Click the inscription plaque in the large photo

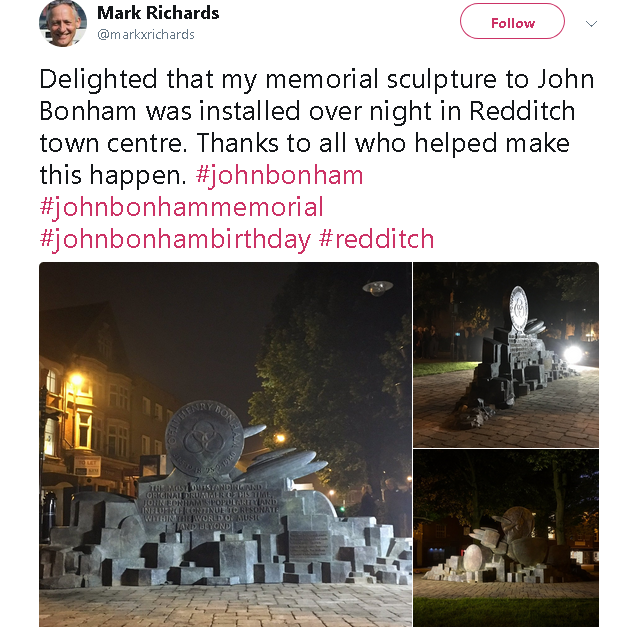210,507
